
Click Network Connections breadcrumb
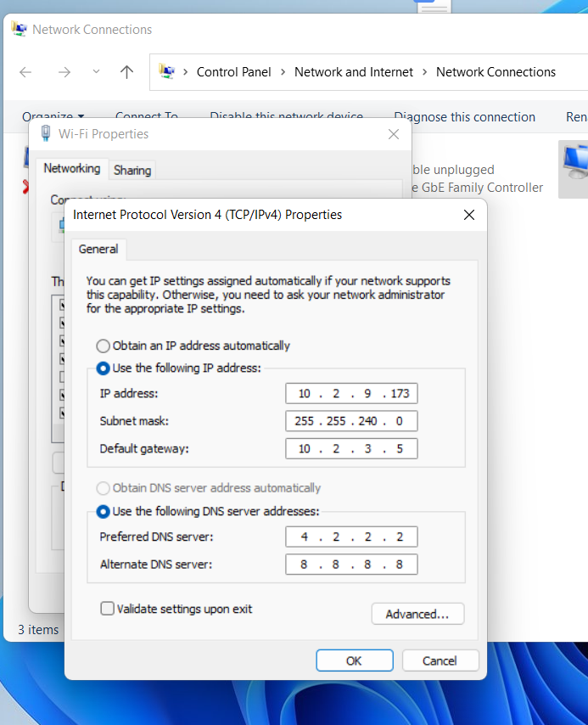point(496,72)
